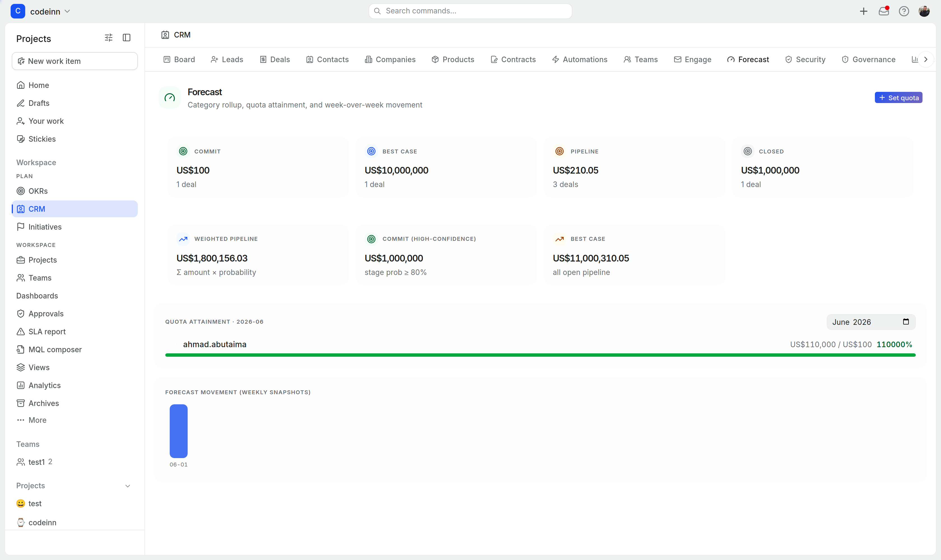Open the user profile avatar

tap(924, 11)
